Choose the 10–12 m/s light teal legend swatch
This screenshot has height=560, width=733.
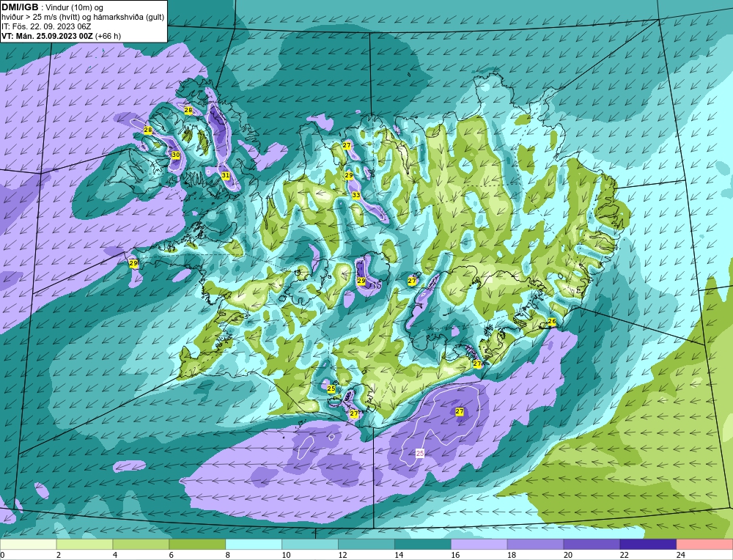310,544
